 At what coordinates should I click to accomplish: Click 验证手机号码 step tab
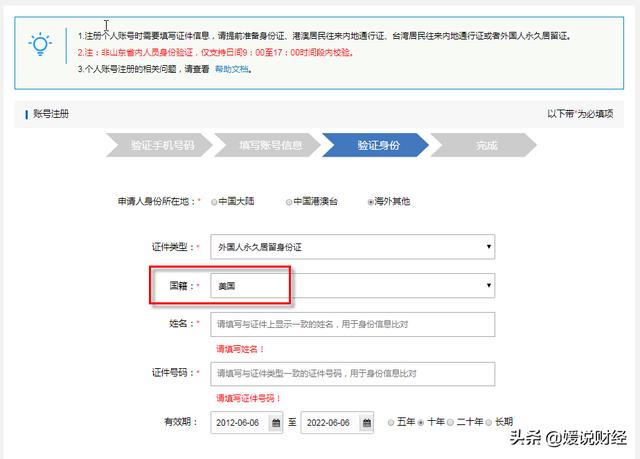pos(160,145)
